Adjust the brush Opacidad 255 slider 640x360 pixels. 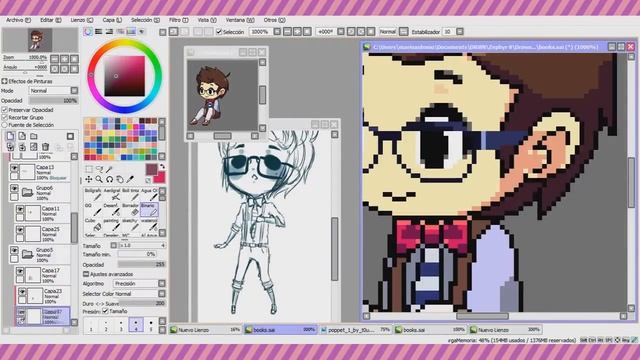(141, 264)
